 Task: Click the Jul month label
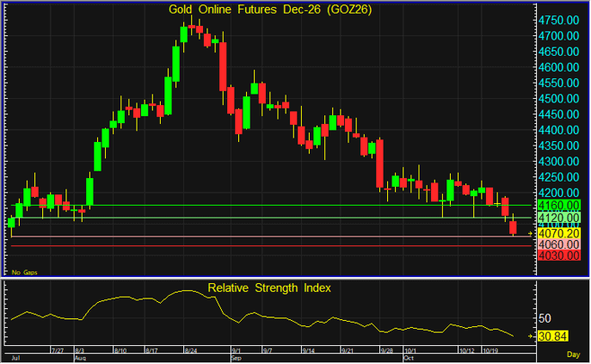[15, 358]
